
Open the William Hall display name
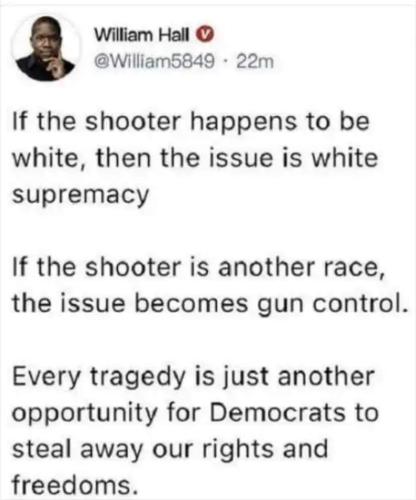coord(142,34)
